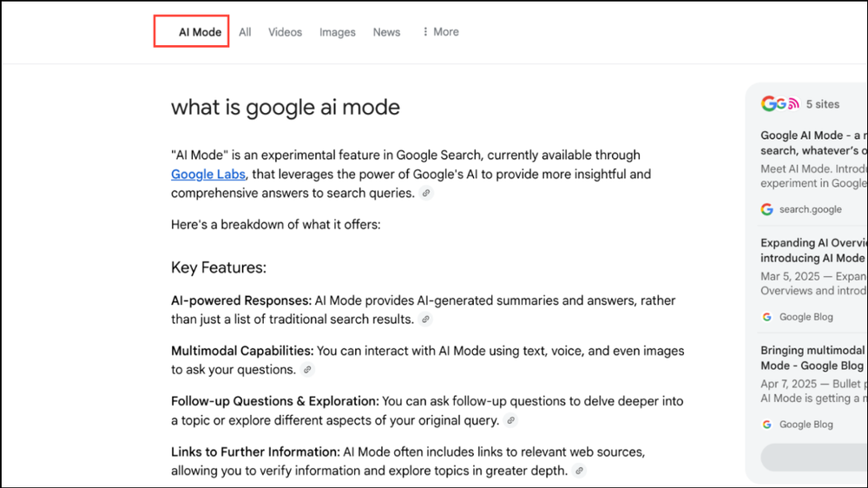Viewport: 868px width, 488px height.
Task: Click the 'AI-powered Responses:' label
Action: coord(241,300)
